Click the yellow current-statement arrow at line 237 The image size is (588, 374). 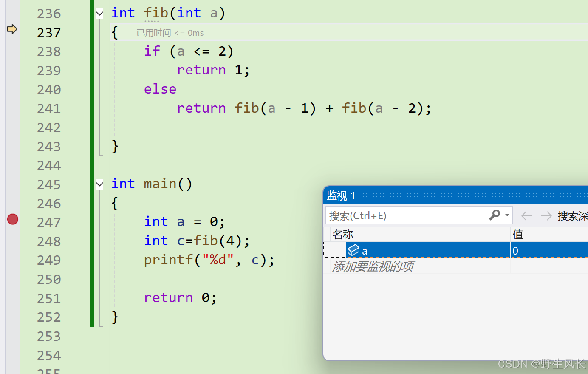[x=12, y=29]
